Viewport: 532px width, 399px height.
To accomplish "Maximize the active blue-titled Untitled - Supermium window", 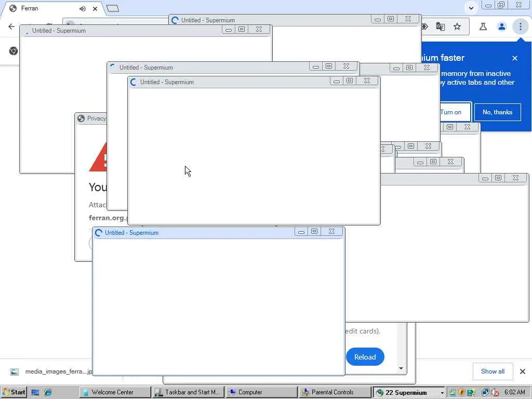I will tap(314, 231).
